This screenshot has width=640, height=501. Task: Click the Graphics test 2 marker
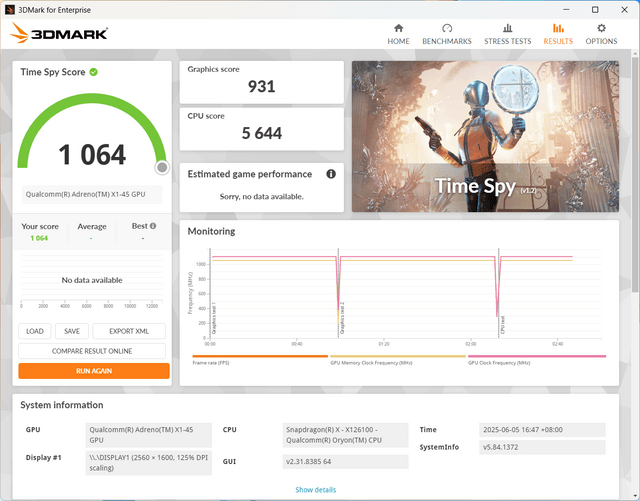click(338, 293)
